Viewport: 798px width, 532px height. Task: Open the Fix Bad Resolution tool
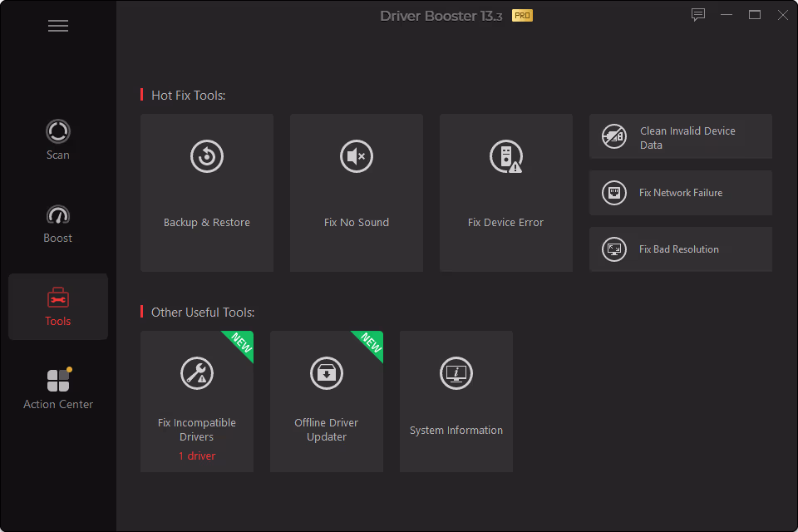[680, 249]
